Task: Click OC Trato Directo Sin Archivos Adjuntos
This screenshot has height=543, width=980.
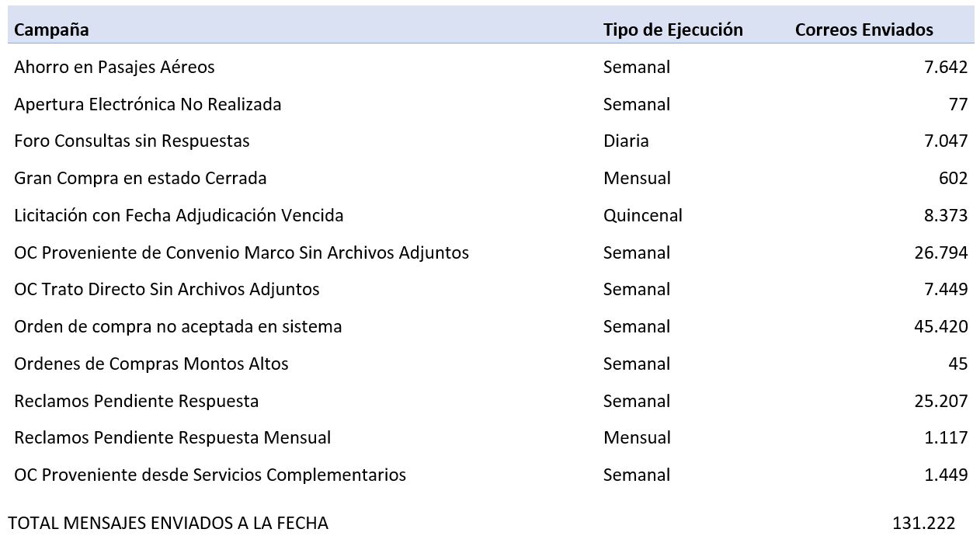Action: [x=167, y=289]
